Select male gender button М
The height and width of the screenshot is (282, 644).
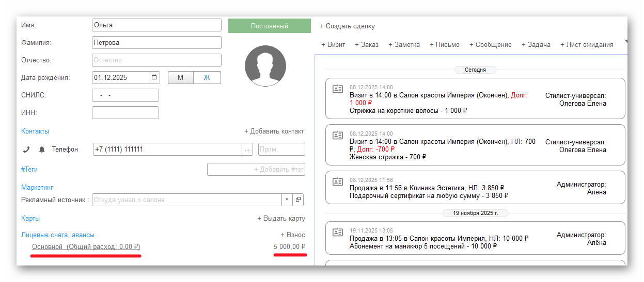point(180,77)
